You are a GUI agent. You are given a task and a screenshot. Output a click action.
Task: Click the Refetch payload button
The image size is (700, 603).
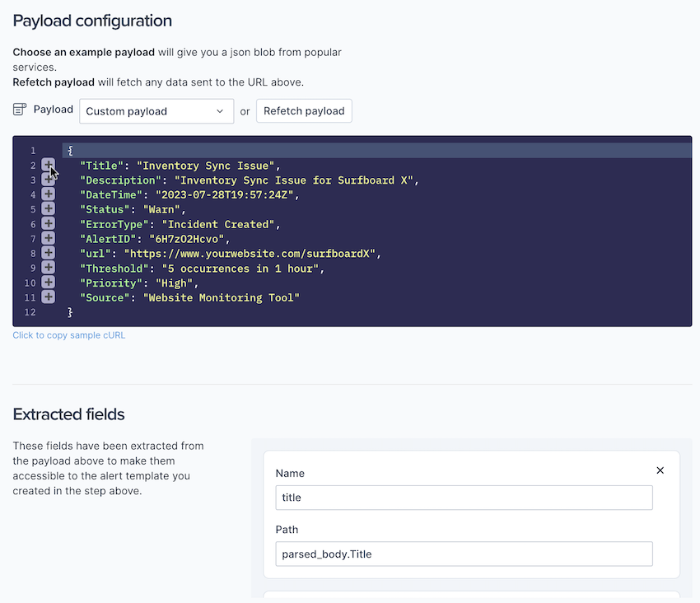(304, 111)
